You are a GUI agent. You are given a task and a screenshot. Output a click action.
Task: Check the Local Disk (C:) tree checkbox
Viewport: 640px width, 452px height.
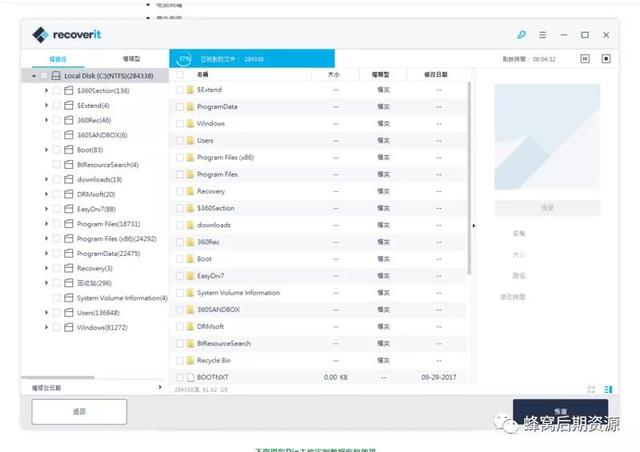44,76
